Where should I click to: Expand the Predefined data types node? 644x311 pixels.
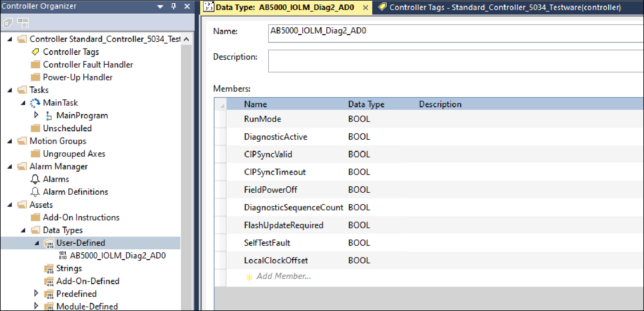36,293
